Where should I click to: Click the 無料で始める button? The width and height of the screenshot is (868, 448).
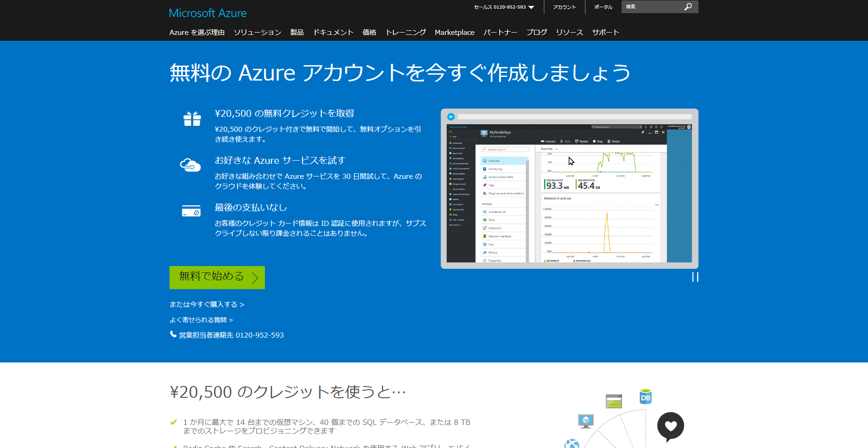[x=217, y=277]
